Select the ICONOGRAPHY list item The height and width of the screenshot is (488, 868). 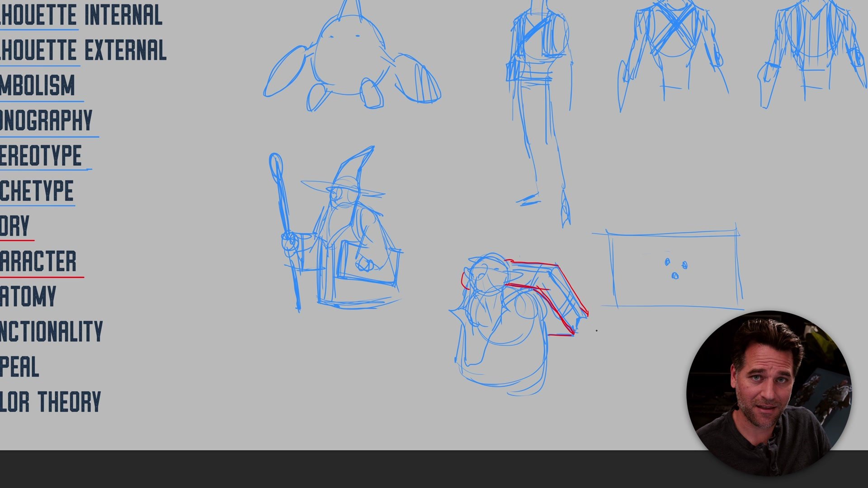coord(46,121)
